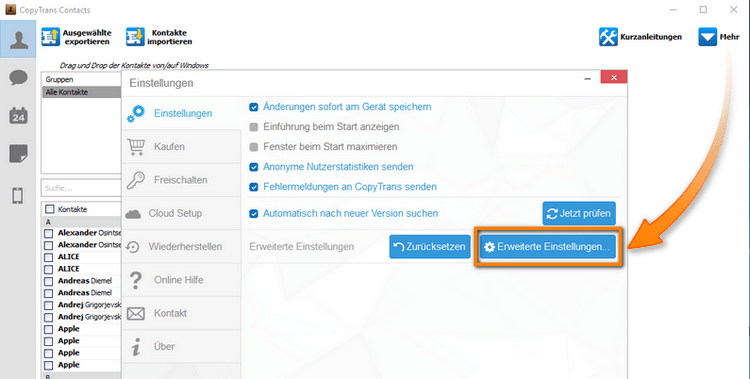Toggle Automatisch nach neuer Version suchen checkbox
Screen dimensions: 750x379
[254, 213]
